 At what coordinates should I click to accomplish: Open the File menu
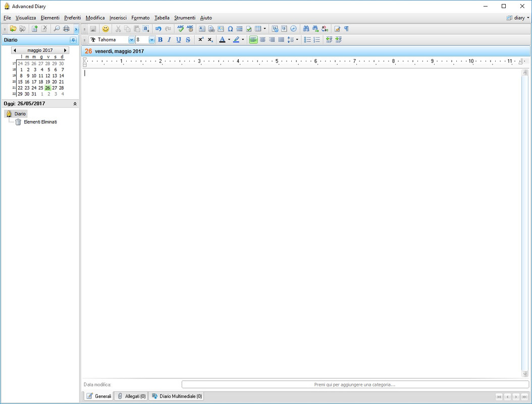coord(7,18)
